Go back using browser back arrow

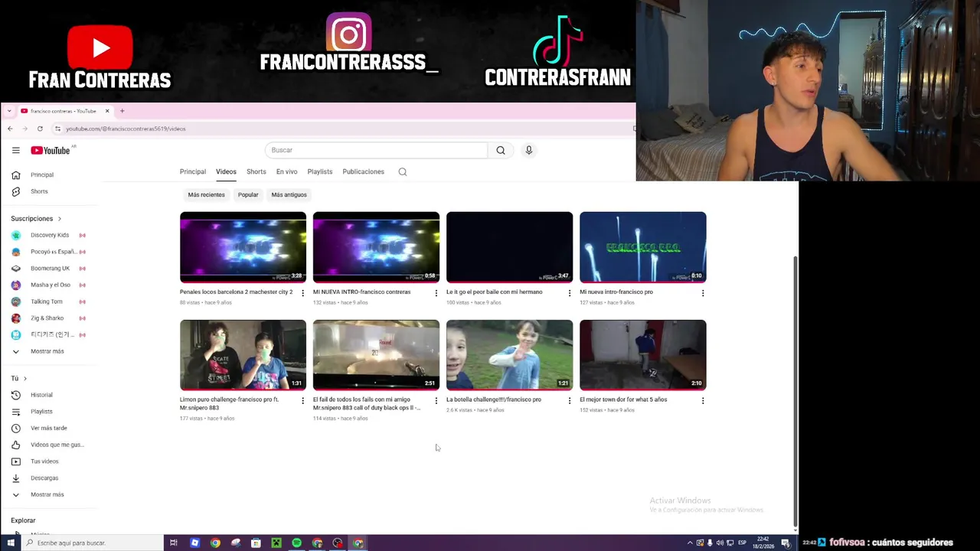point(10,129)
